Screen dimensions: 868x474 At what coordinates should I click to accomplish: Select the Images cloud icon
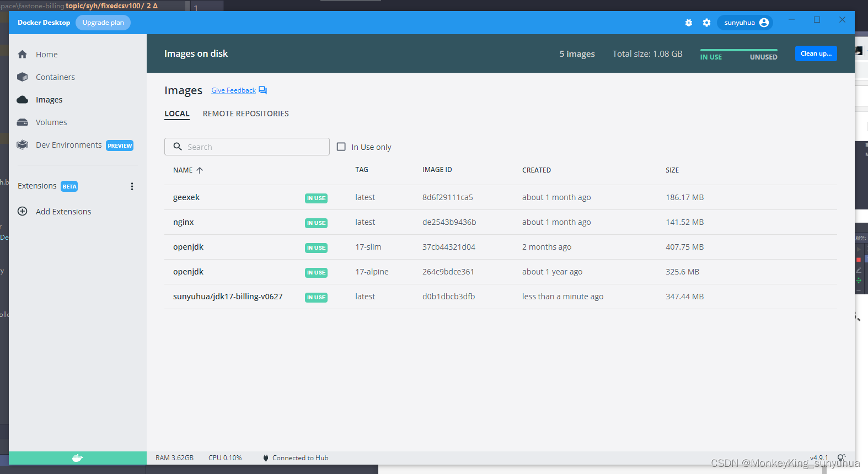(x=23, y=100)
